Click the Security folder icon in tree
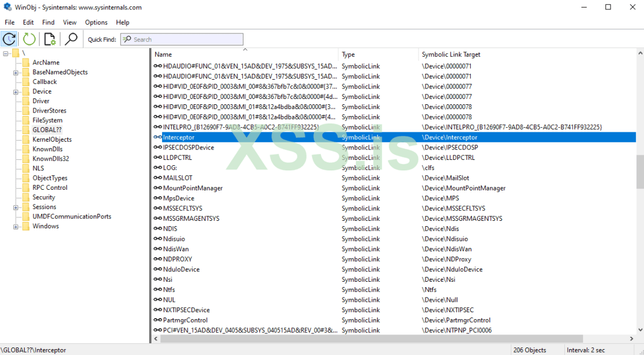Screen dimensions: 644x355 coord(26,197)
